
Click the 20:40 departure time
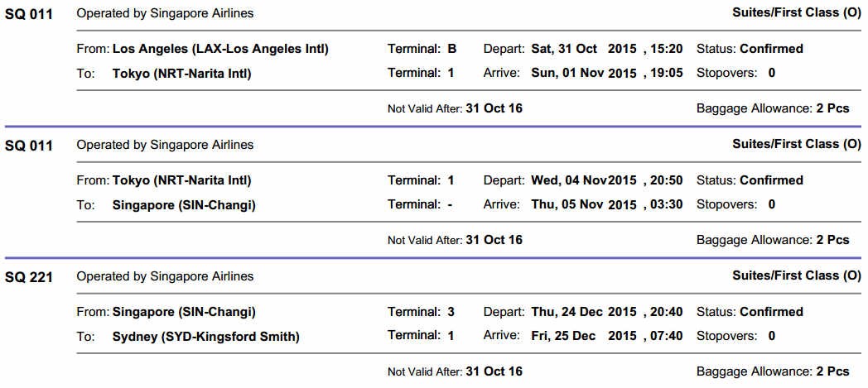point(667,312)
